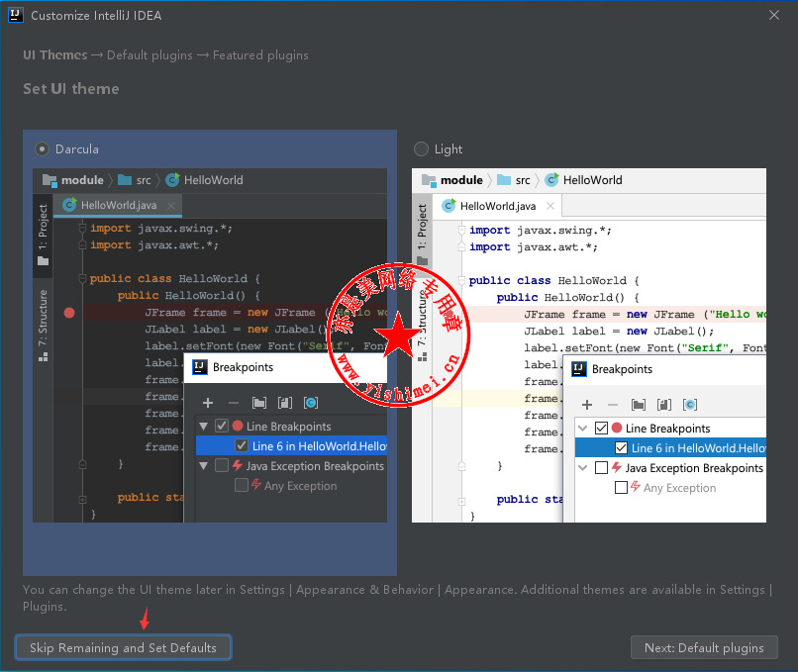Open the 1: Project tool tab in Darcula preview
The width and height of the screenshot is (798, 672).
pos(43,235)
